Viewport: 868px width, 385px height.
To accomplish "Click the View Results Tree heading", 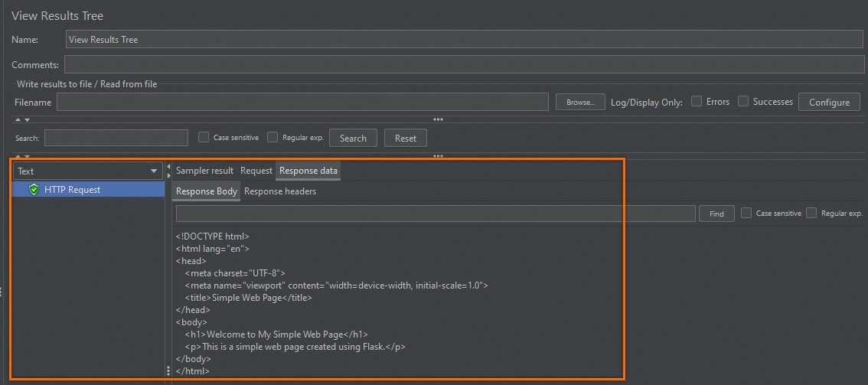I will (57, 16).
